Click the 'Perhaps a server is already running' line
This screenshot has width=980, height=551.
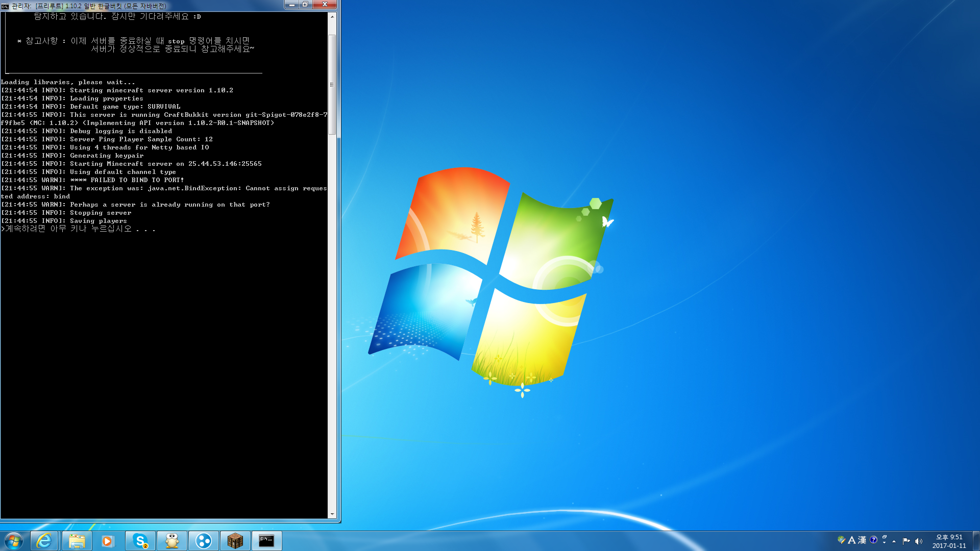[x=136, y=205]
